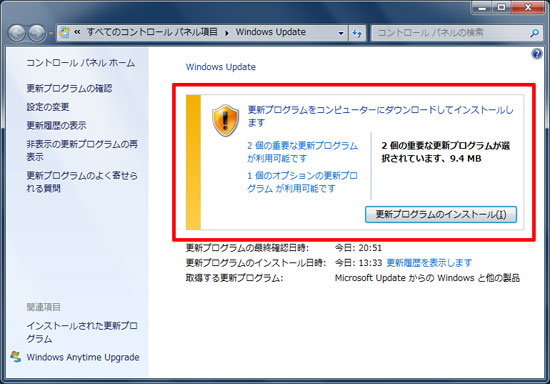Viewport: 550px width, 384px height.
Task: Open 設定の変更 in sidebar
Action: click(48, 107)
